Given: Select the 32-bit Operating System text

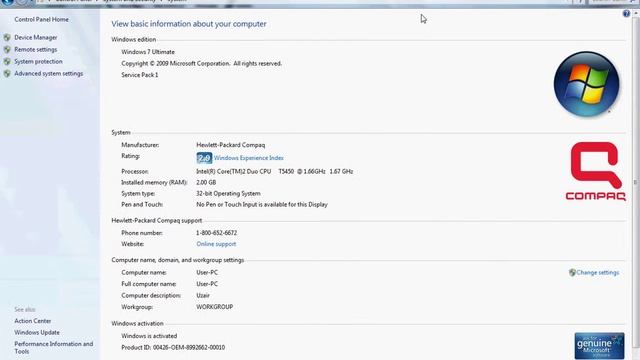Looking at the screenshot, I should [228, 193].
